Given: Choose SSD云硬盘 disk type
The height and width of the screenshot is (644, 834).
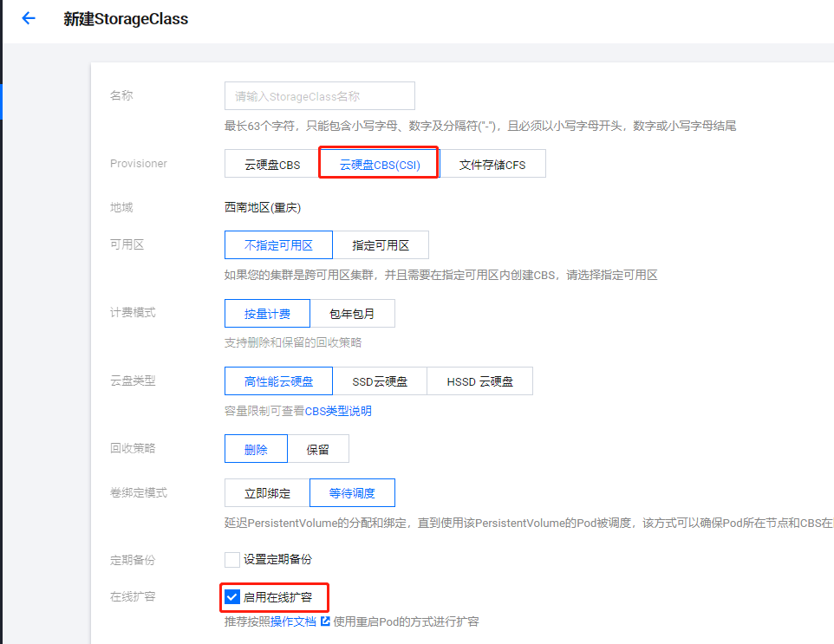Looking at the screenshot, I should point(379,381).
